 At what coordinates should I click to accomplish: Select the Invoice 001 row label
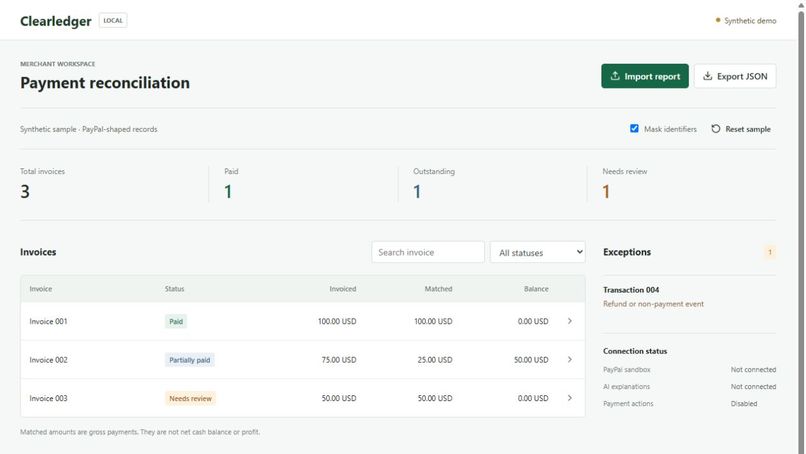click(x=48, y=321)
